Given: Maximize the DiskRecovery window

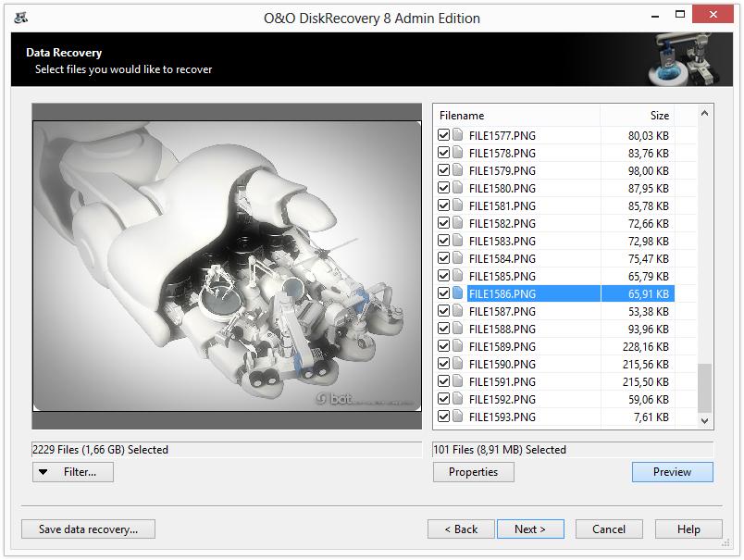Looking at the screenshot, I should click(680, 15).
